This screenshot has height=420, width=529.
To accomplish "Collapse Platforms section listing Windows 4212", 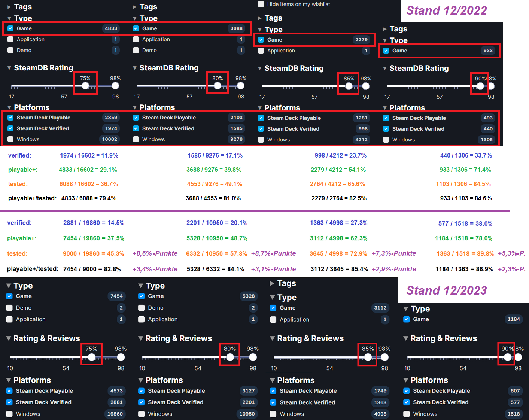I will [x=279, y=108].
